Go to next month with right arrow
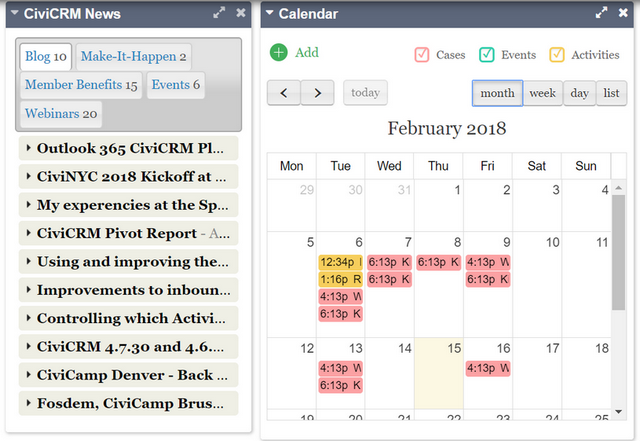640x441 pixels. pyautogui.click(x=318, y=93)
